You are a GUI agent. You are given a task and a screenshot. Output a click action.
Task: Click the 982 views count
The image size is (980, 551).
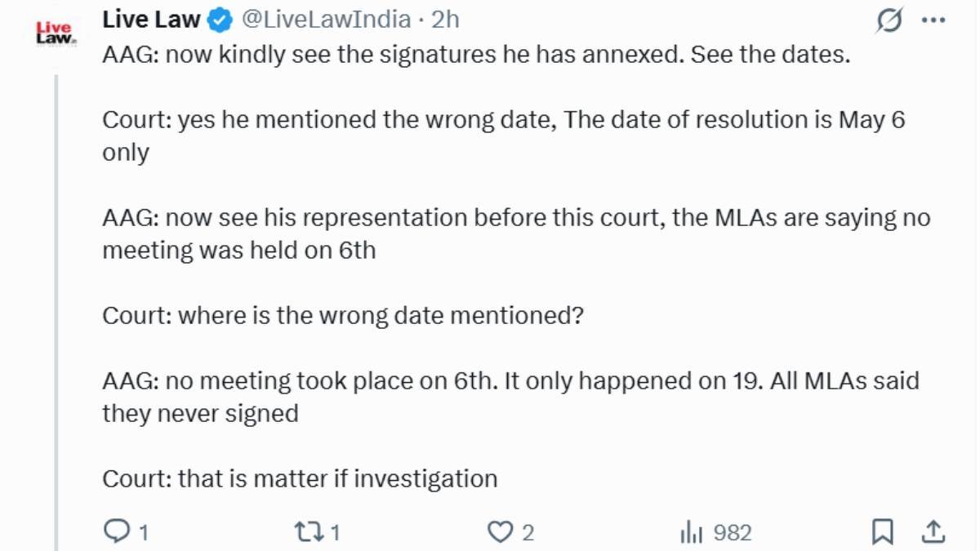click(733, 533)
